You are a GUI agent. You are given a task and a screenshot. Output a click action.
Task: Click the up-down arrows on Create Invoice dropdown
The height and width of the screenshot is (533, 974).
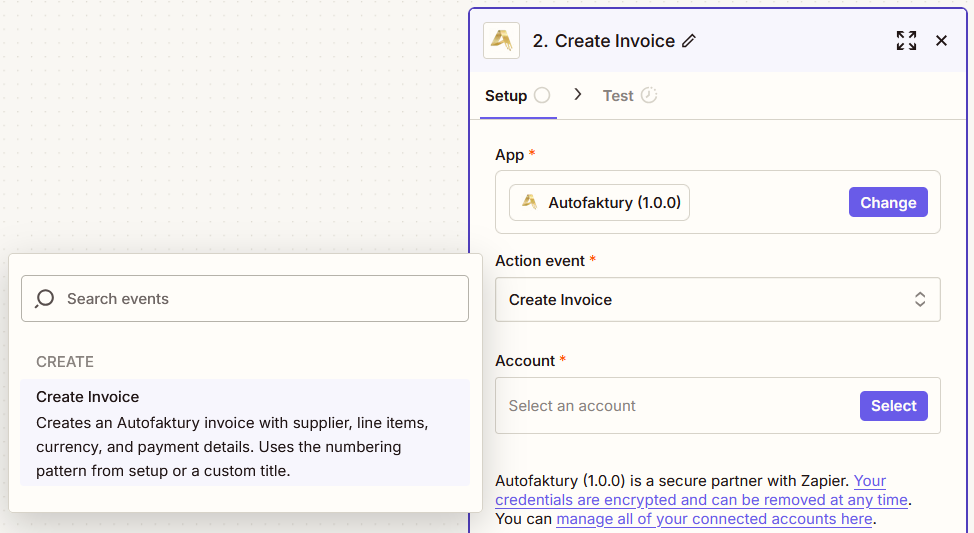[920, 299]
